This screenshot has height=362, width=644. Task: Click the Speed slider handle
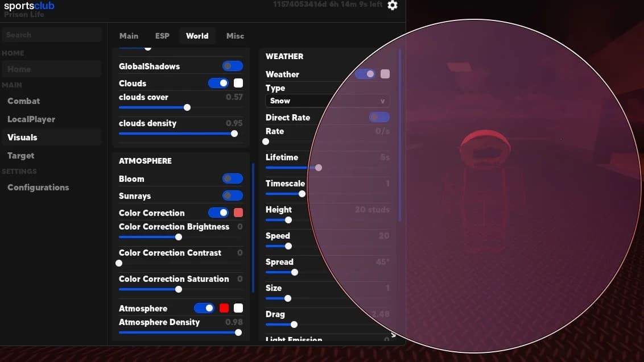click(288, 246)
